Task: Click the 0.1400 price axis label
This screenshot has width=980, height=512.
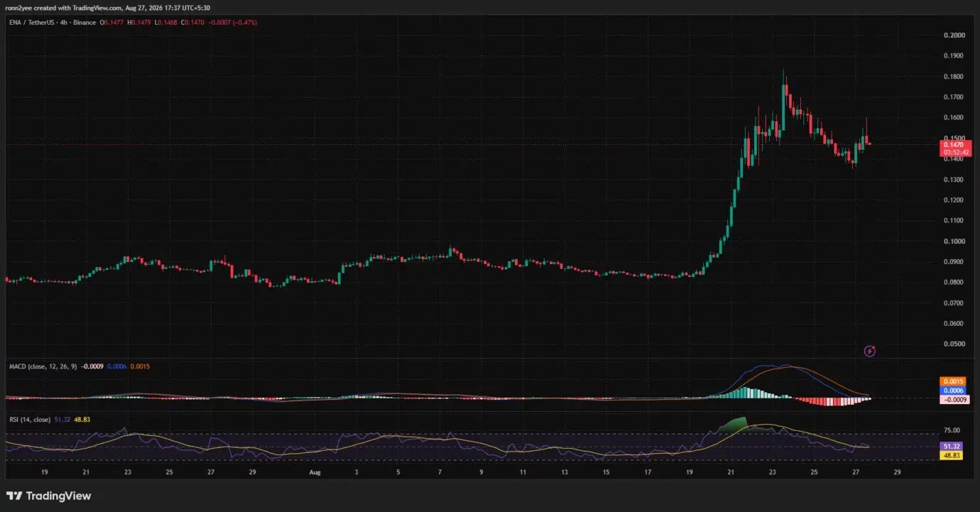Action: click(954, 159)
